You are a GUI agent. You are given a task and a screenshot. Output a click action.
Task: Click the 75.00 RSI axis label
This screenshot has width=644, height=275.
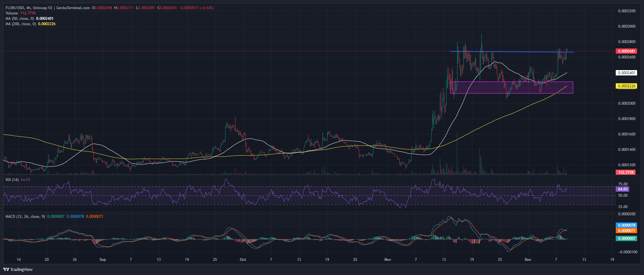(623, 184)
